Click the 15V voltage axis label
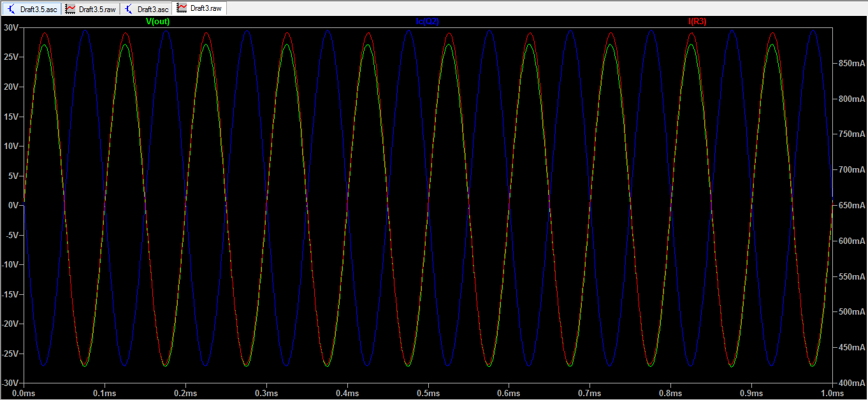The image size is (868, 400). coord(10,117)
